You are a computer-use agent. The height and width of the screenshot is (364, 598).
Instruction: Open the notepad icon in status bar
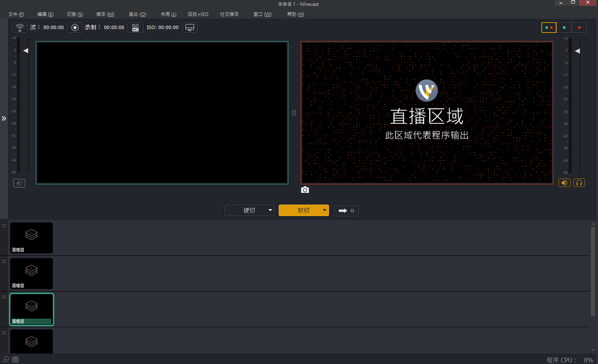click(15, 359)
